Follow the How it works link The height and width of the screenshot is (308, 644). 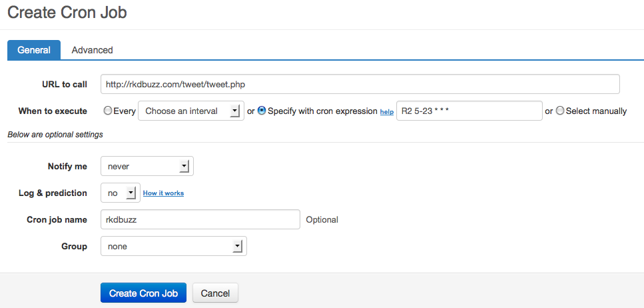click(163, 193)
